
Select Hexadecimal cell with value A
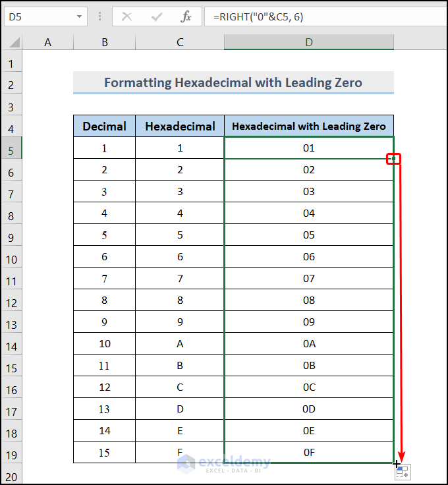coord(180,343)
